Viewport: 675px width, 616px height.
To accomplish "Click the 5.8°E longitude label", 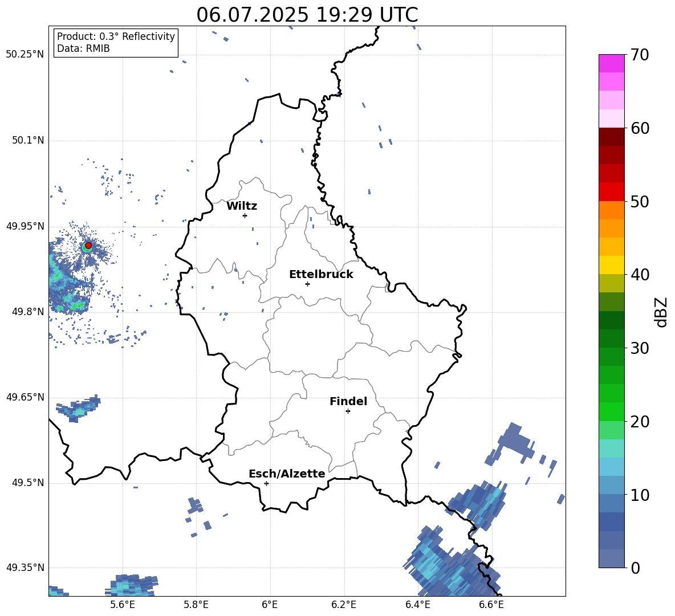I will (x=196, y=605).
